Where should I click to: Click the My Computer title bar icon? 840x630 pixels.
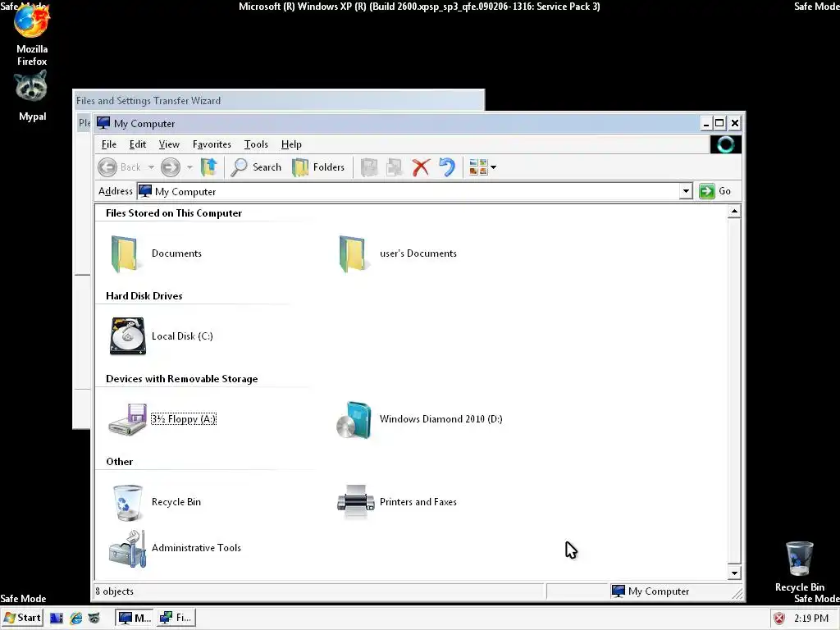pos(103,123)
